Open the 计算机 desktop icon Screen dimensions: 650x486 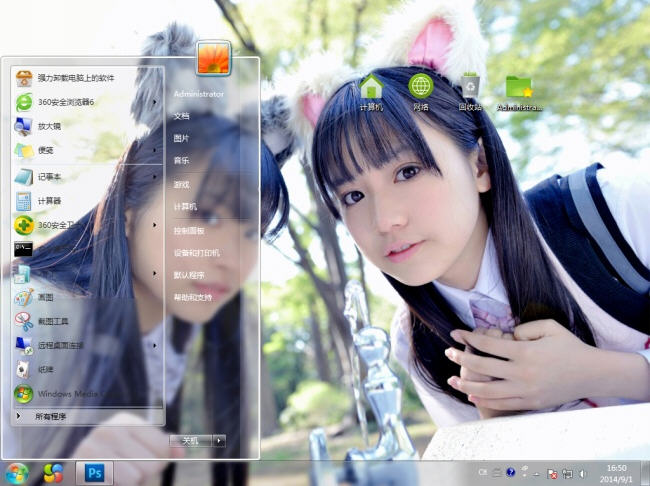click(x=371, y=91)
